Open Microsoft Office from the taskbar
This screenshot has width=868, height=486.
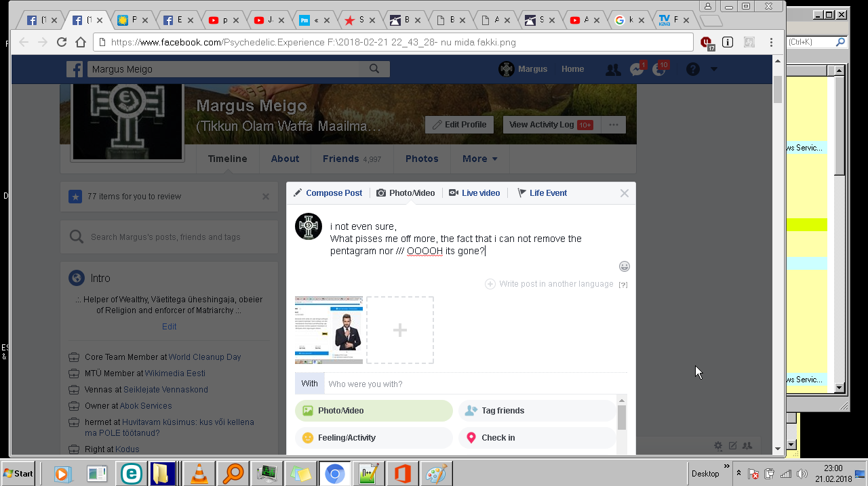(402, 473)
